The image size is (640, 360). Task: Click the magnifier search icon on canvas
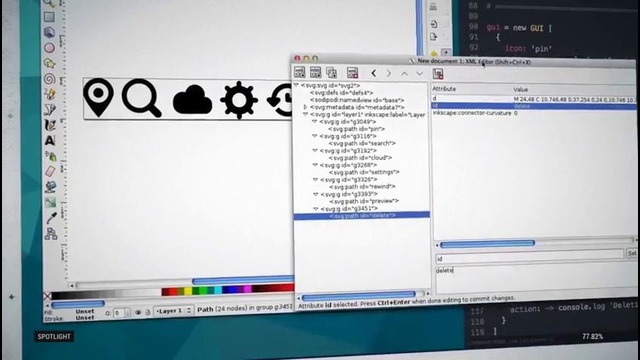(x=142, y=98)
